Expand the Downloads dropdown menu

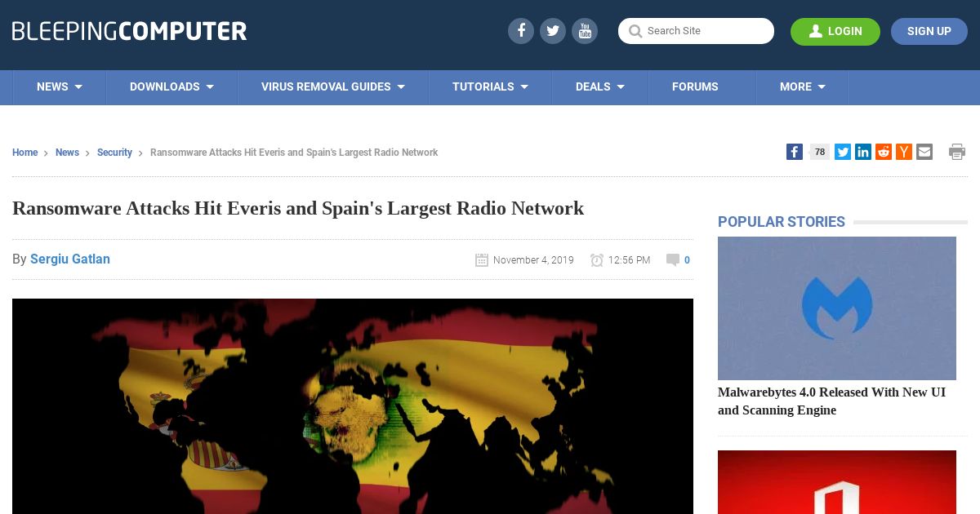[171, 86]
